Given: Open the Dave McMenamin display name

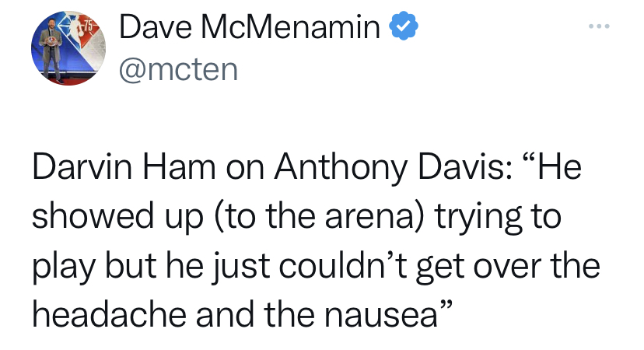Looking at the screenshot, I should click(x=250, y=29).
